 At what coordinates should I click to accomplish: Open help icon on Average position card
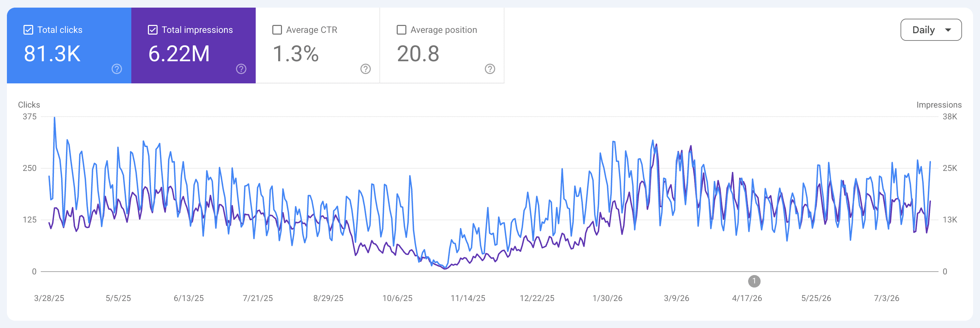[490, 69]
